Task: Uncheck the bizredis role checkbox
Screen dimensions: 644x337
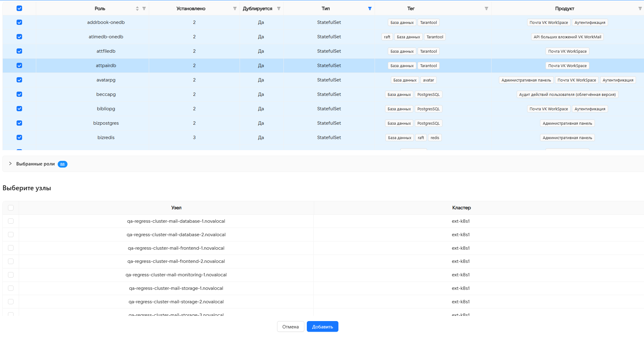Action: 19,138
